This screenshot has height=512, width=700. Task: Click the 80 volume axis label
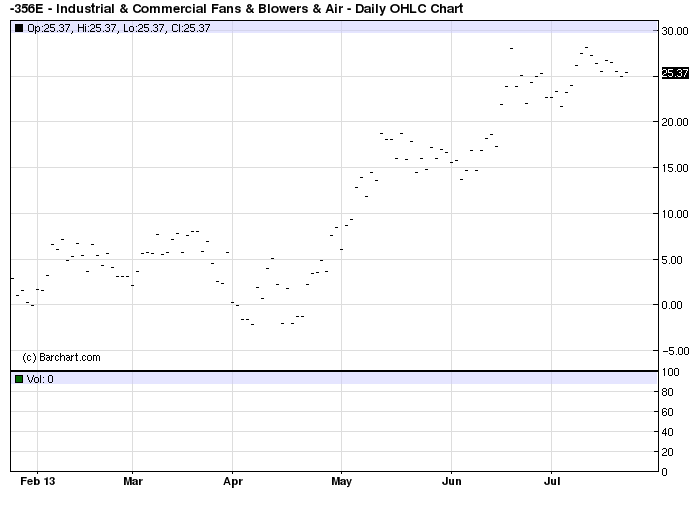click(667, 392)
